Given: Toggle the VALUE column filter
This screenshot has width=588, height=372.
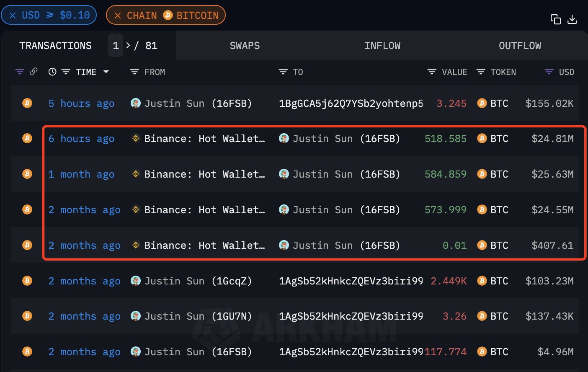Looking at the screenshot, I should 432,72.
